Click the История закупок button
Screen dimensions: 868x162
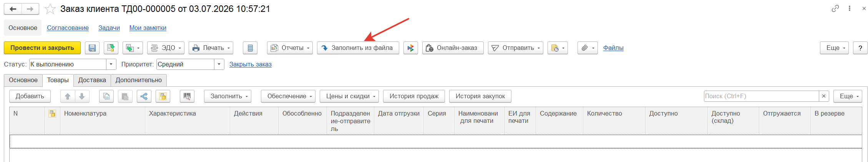(x=480, y=96)
